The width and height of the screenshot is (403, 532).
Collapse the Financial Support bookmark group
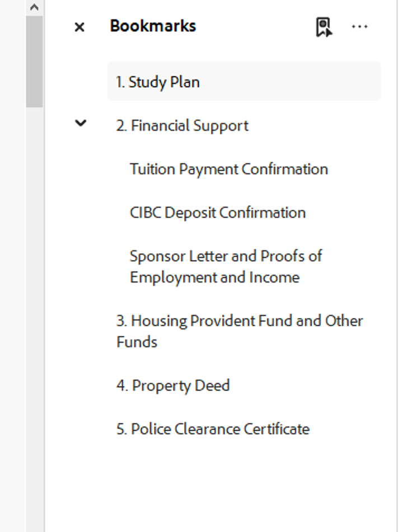[x=81, y=124]
